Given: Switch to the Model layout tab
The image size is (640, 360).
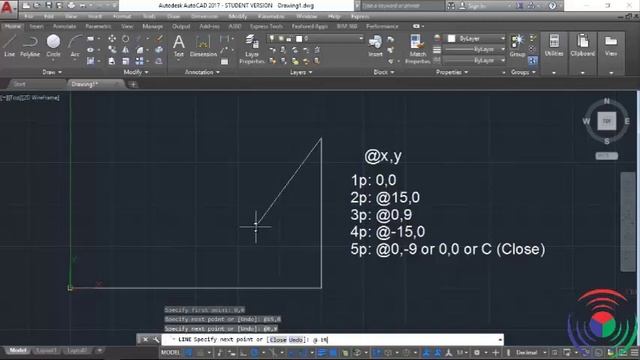Looking at the screenshot, I should [x=18, y=350].
